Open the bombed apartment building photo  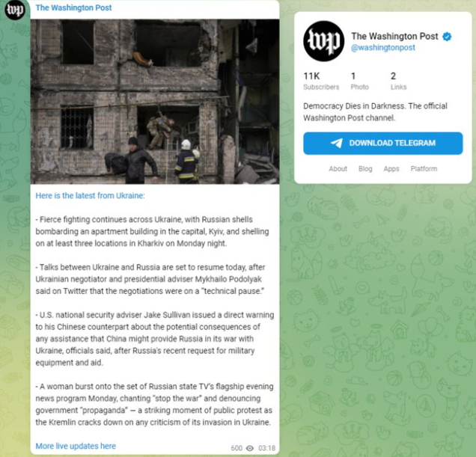(155, 102)
